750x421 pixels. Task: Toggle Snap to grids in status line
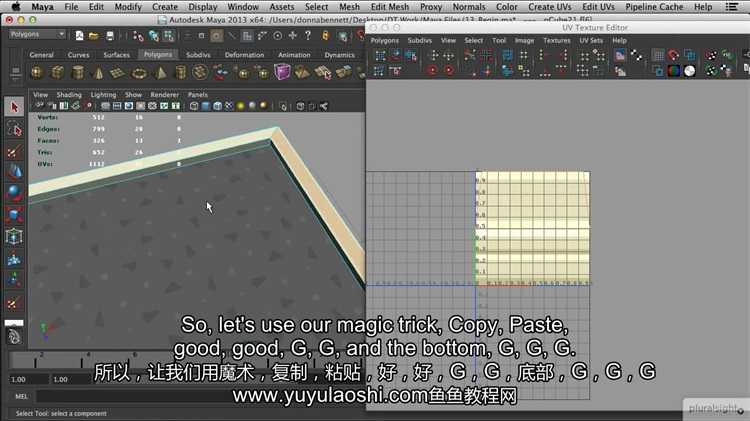click(x=247, y=35)
